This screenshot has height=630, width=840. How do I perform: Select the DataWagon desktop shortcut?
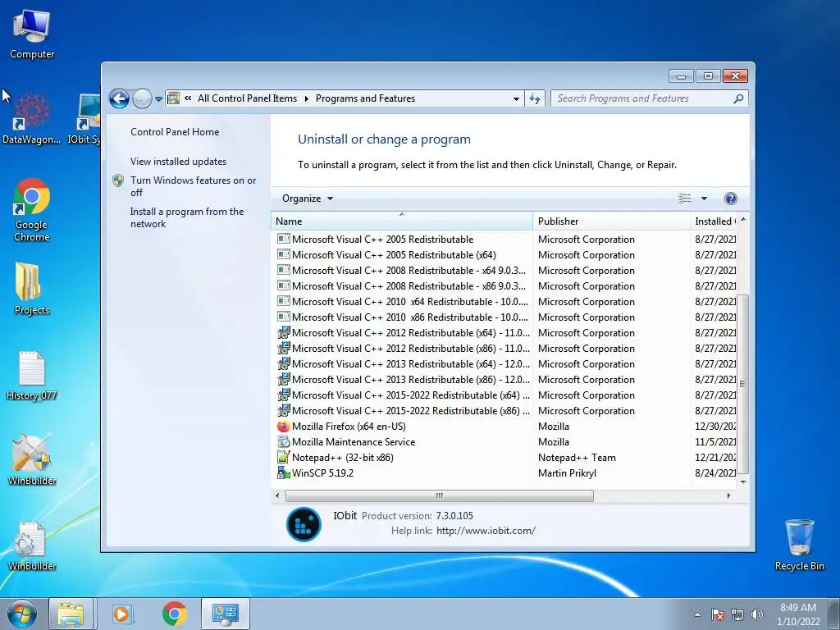click(32, 119)
